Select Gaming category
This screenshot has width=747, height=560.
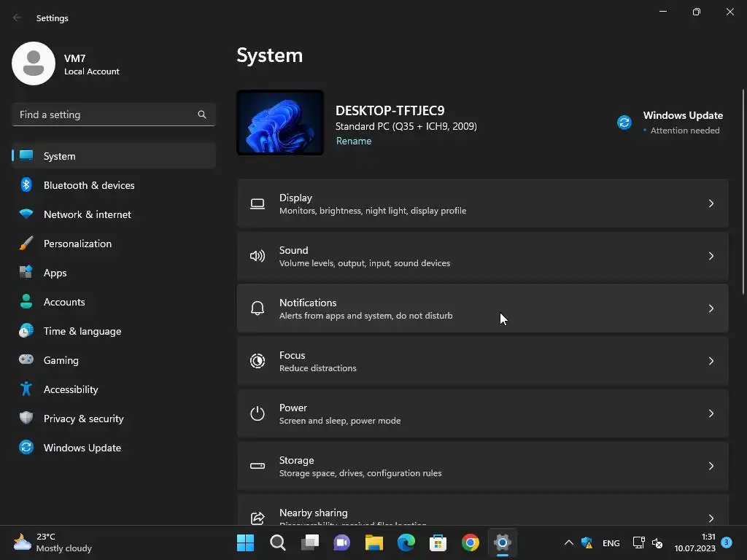click(114, 360)
